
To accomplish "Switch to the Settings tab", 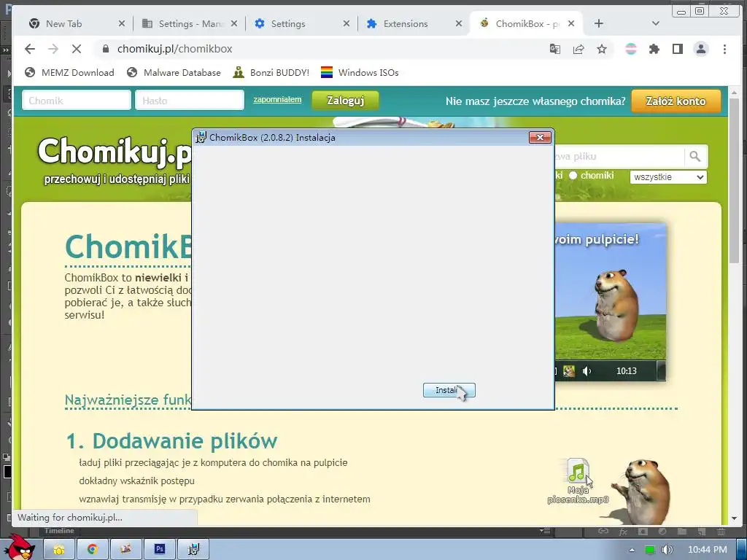I will (302, 23).
